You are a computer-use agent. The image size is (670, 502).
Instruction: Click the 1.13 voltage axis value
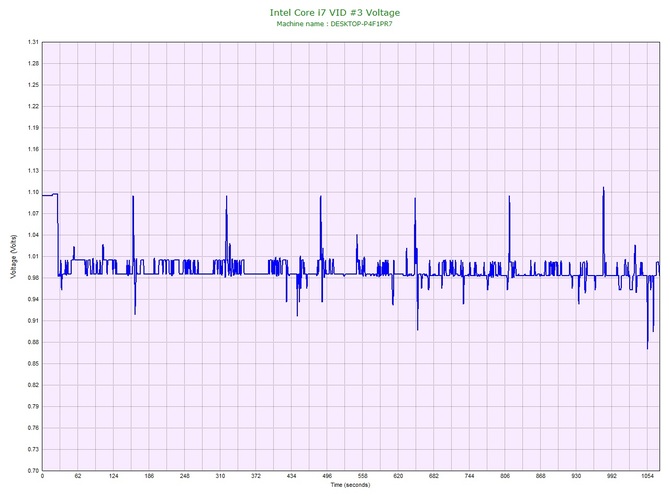coord(33,170)
